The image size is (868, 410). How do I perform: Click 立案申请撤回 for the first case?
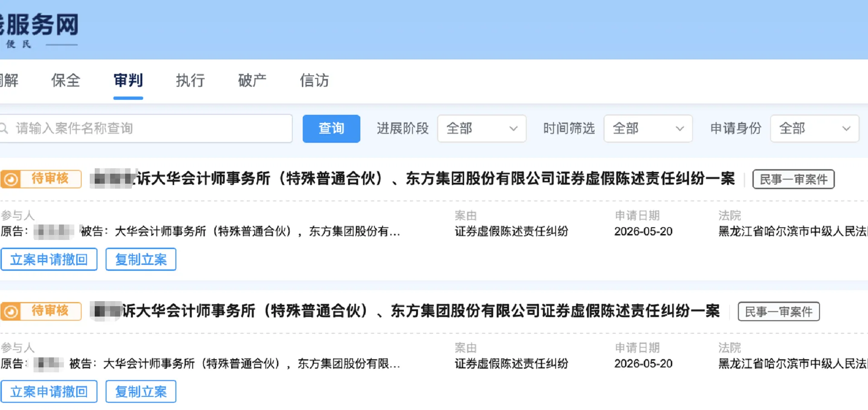(49, 259)
